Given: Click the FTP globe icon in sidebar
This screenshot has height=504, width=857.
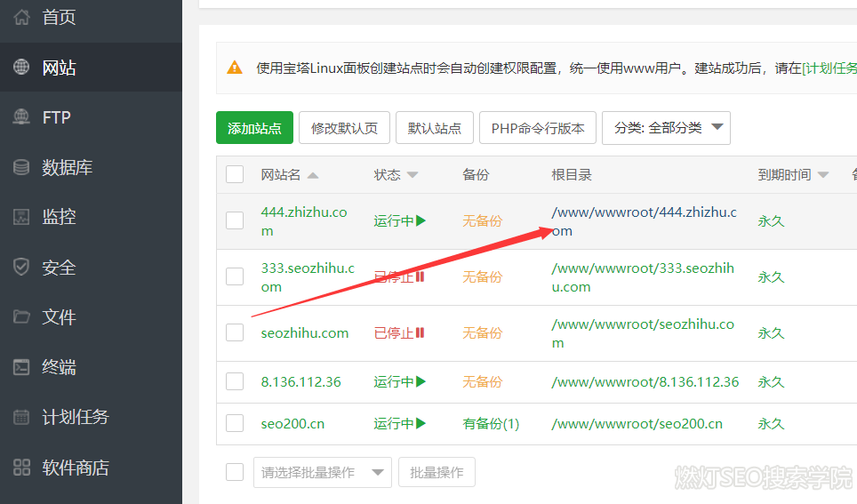Looking at the screenshot, I should coord(21,117).
